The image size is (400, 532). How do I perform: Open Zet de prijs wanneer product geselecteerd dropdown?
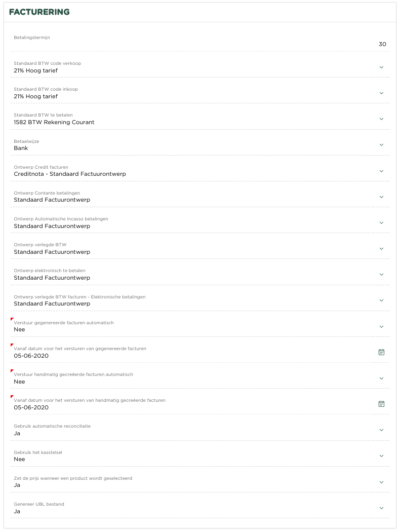click(381, 482)
